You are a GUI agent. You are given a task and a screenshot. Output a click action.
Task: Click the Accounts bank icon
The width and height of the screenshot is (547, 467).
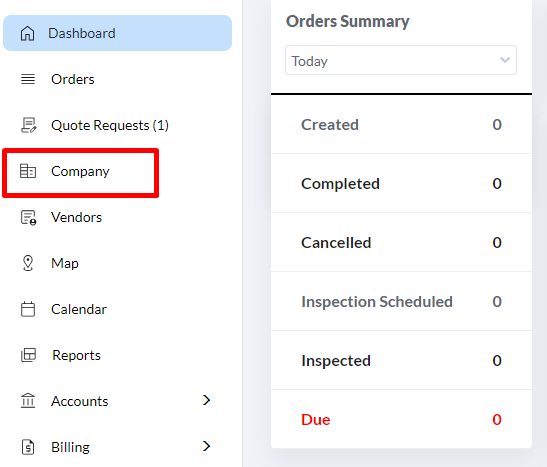(28, 401)
